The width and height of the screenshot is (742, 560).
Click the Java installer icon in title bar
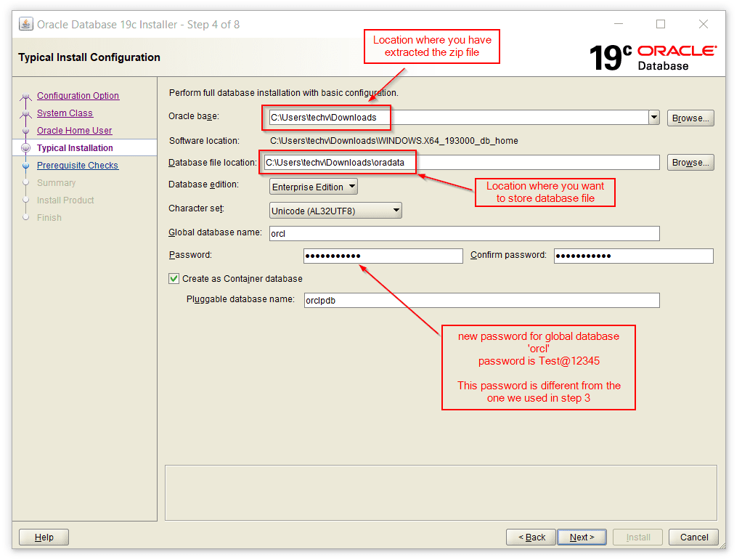26,24
